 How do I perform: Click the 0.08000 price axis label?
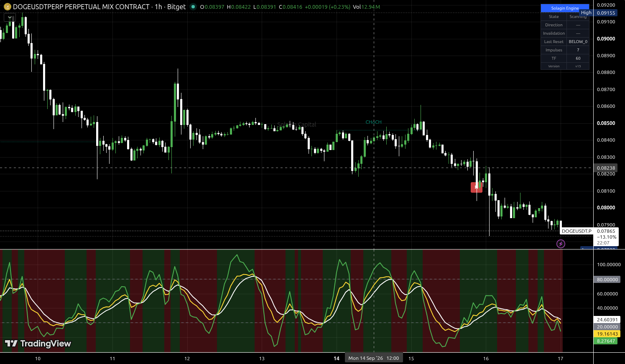tap(606, 208)
